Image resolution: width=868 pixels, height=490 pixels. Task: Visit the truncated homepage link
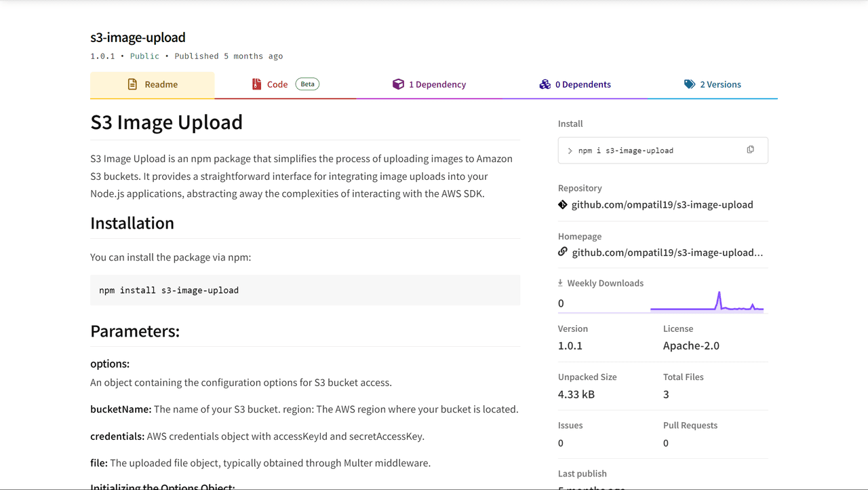(667, 252)
